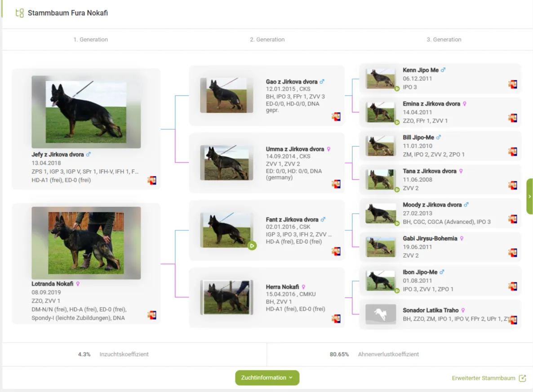Click the 3. Generation column header
Image resolution: width=533 pixels, height=392 pixels.
pos(444,40)
